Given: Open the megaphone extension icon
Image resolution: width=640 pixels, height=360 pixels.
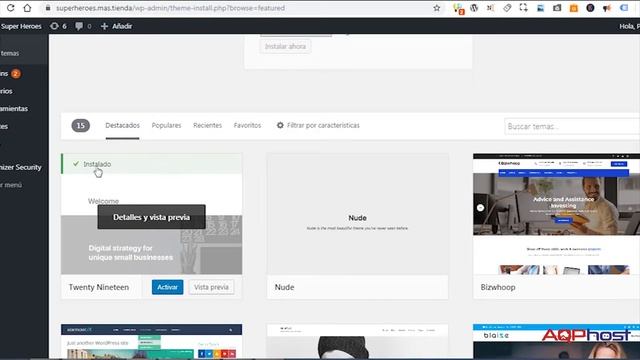Looking at the screenshot, I should tap(607, 8).
